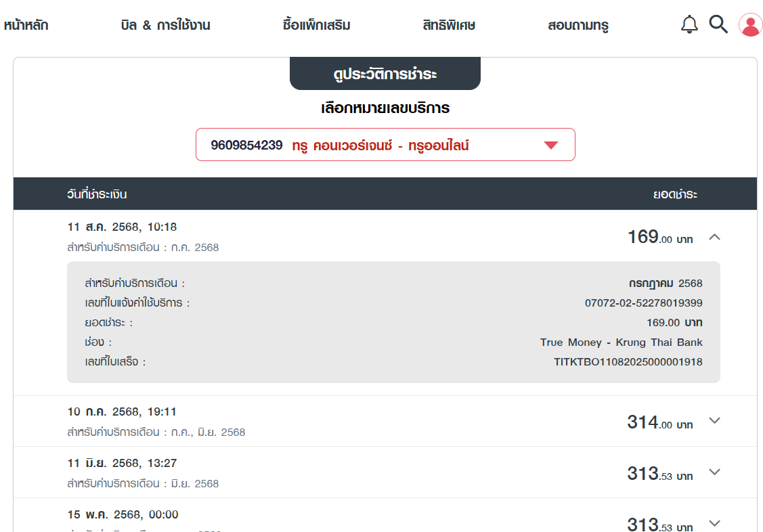Viewport: 763px width, 532px height.
Task: Open สิทธิพิเศษ menu
Action: coord(449,25)
